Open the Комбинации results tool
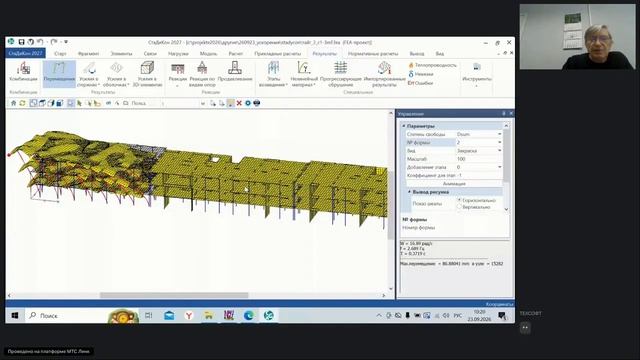The height and width of the screenshot is (360, 640). click(23, 72)
